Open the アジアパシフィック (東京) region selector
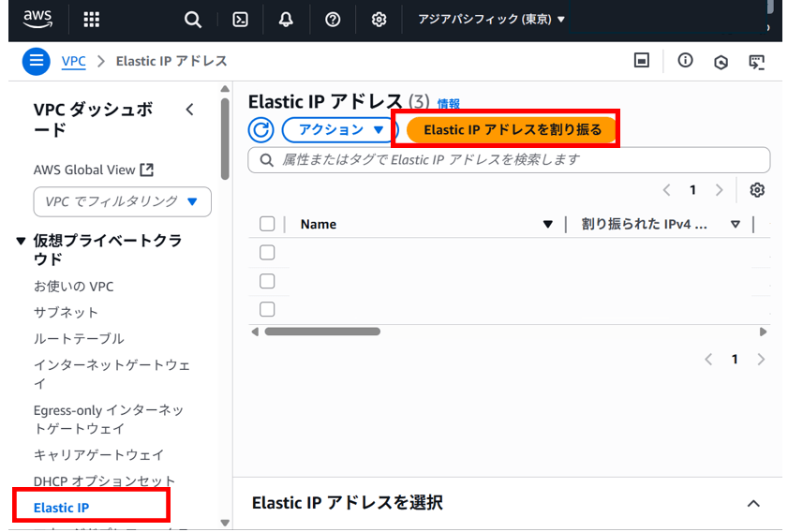Screen dimensions: 788x532 [491, 19]
